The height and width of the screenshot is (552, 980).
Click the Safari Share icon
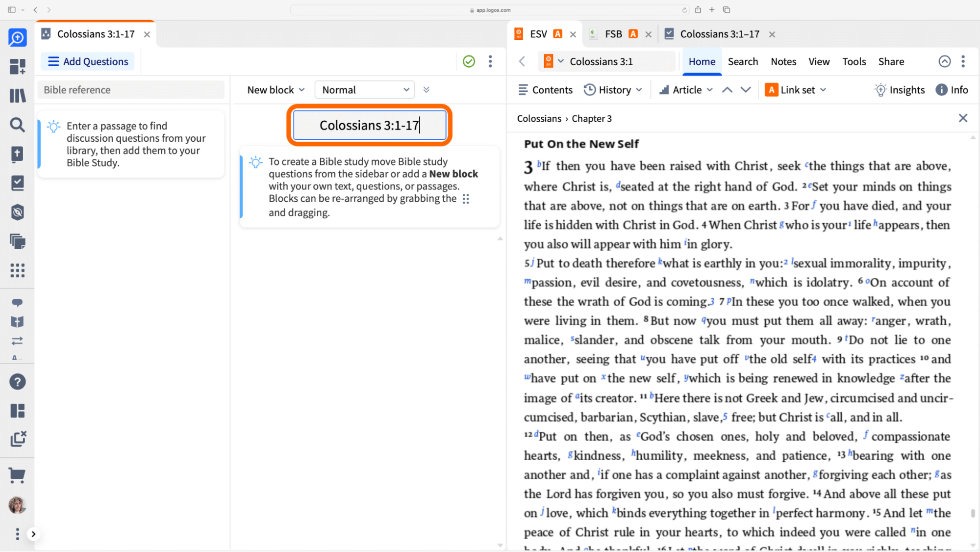(698, 9)
